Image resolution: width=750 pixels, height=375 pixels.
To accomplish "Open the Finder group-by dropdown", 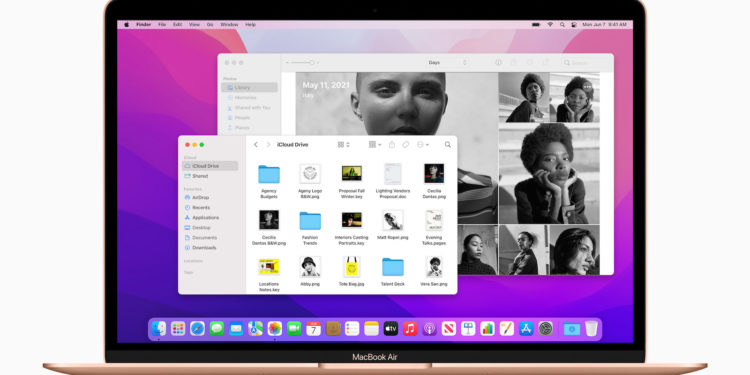I will tap(375, 144).
